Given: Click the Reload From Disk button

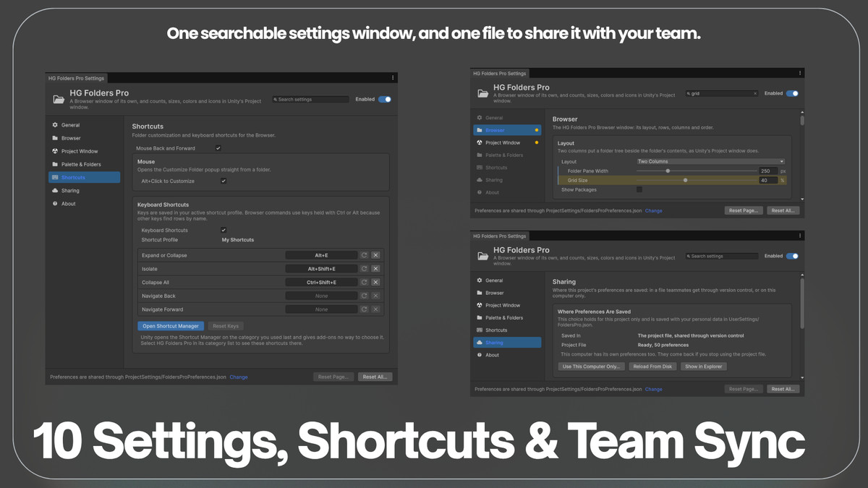Looking at the screenshot, I should coord(652,367).
